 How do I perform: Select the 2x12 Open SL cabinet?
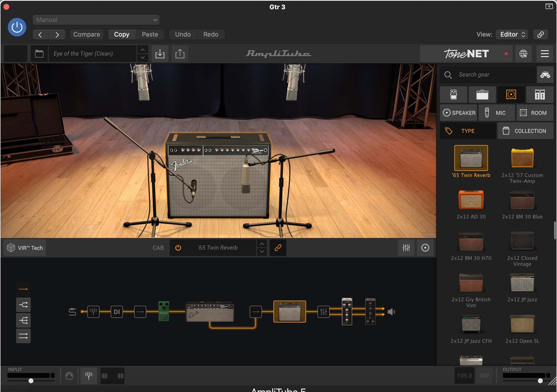click(522, 324)
